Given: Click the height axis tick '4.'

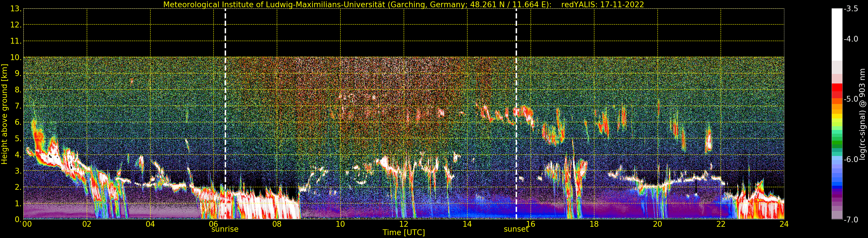Looking at the screenshot, I should [18, 155].
